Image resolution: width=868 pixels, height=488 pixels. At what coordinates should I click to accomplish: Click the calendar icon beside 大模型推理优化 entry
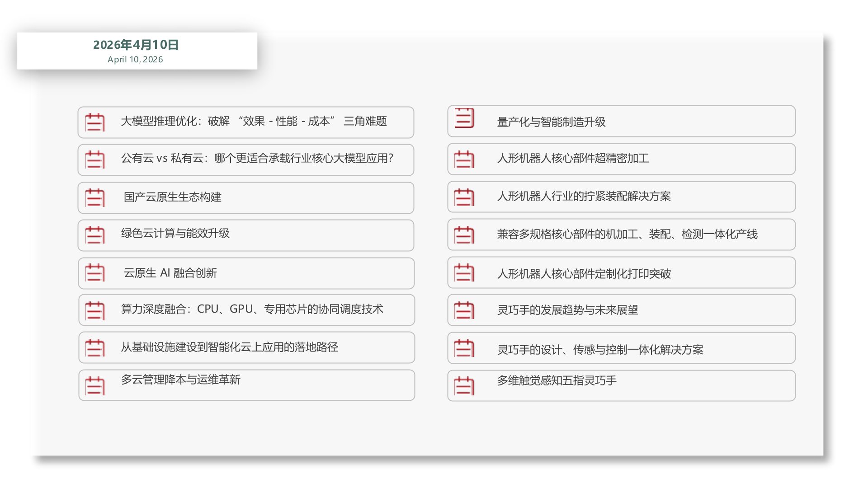tap(94, 122)
